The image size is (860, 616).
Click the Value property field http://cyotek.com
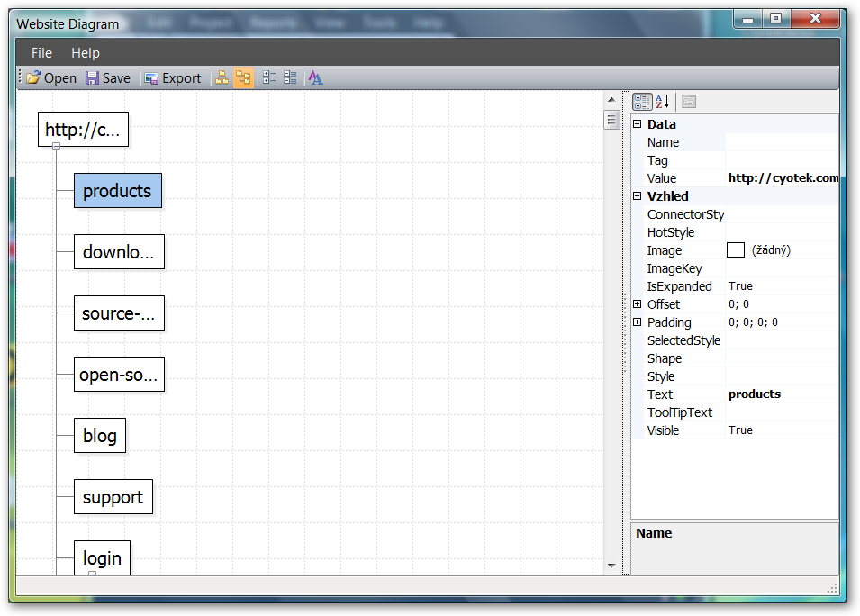782,178
